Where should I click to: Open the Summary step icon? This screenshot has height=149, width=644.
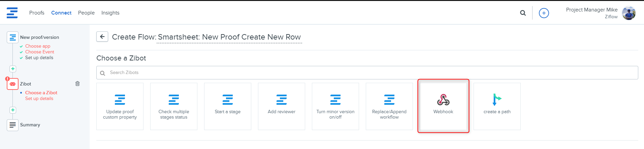[x=12, y=125]
